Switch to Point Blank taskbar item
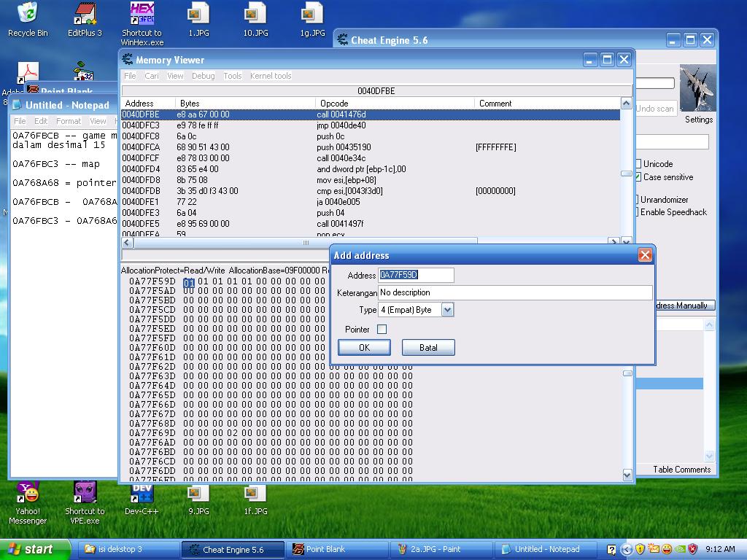Screen dimensions: 747x560 tap(336, 549)
